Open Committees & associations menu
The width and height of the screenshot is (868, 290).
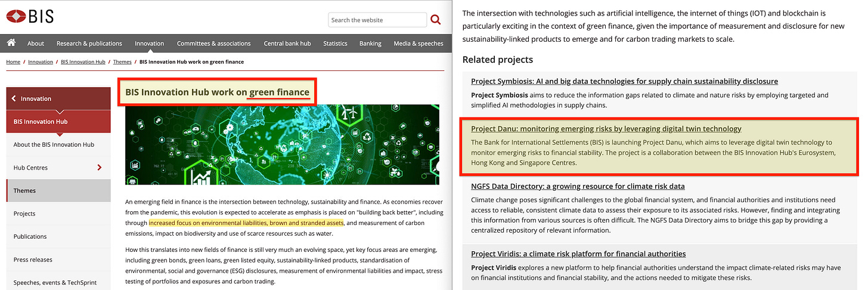[214, 43]
